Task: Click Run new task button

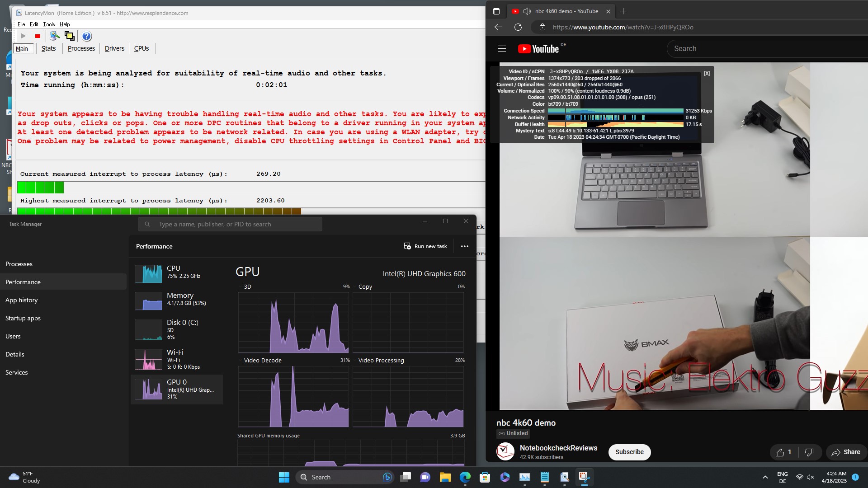Action: (425, 246)
